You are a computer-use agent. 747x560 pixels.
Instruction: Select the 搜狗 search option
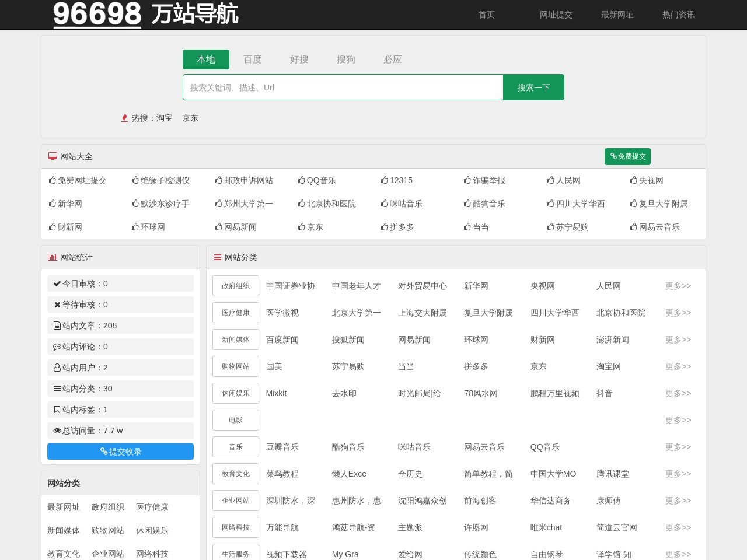(346, 60)
